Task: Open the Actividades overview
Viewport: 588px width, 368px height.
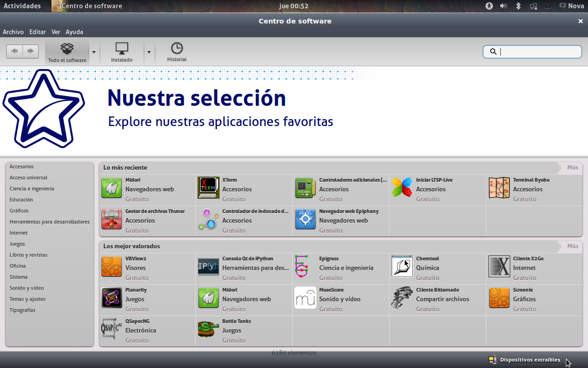Action: (22, 6)
